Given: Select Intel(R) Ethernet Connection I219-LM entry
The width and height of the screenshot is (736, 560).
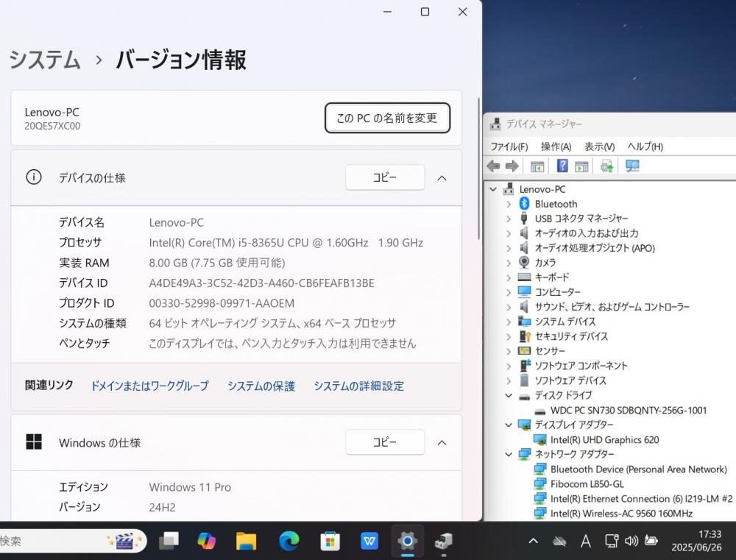Looking at the screenshot, I should coord(641,499).
